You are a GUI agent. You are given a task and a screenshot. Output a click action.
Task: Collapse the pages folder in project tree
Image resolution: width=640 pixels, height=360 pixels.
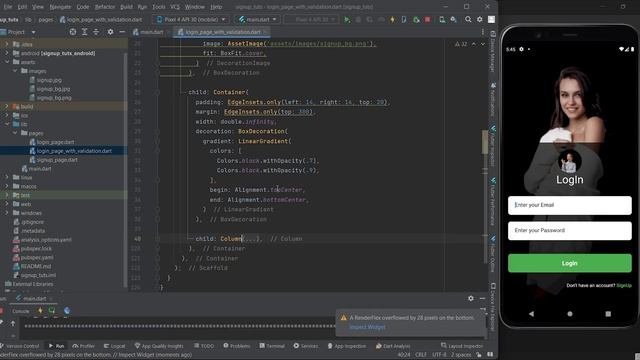pos(15,133)
